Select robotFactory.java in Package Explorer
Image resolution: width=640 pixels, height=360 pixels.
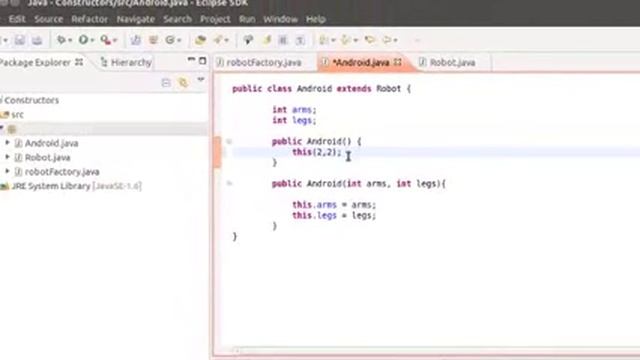[62, 172]
